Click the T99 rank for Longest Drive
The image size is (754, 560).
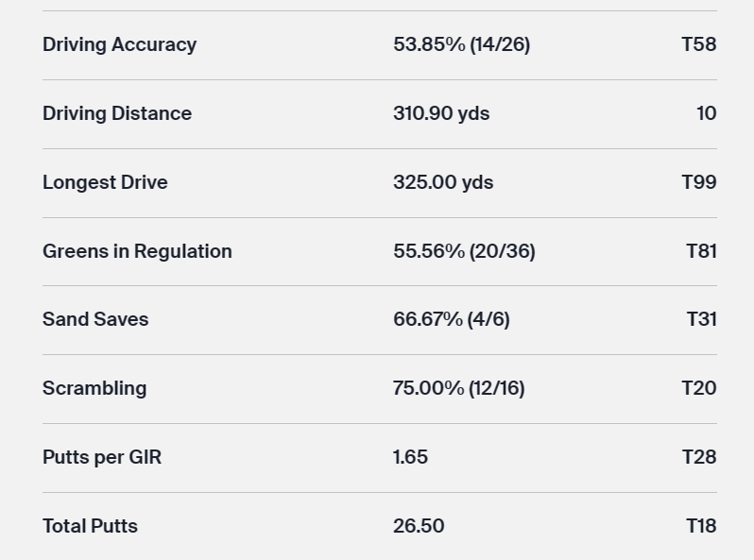click(x=698, y=182)
